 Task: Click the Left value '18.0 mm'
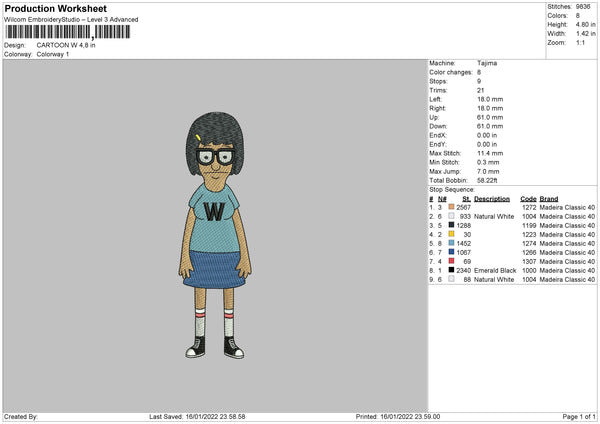(x=490, y=99)
